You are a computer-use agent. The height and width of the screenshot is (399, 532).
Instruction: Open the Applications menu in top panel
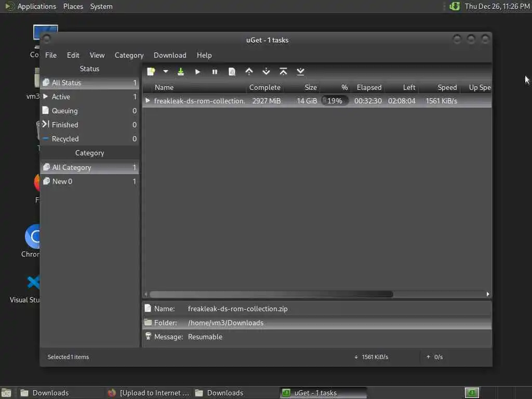pos(31,6)
